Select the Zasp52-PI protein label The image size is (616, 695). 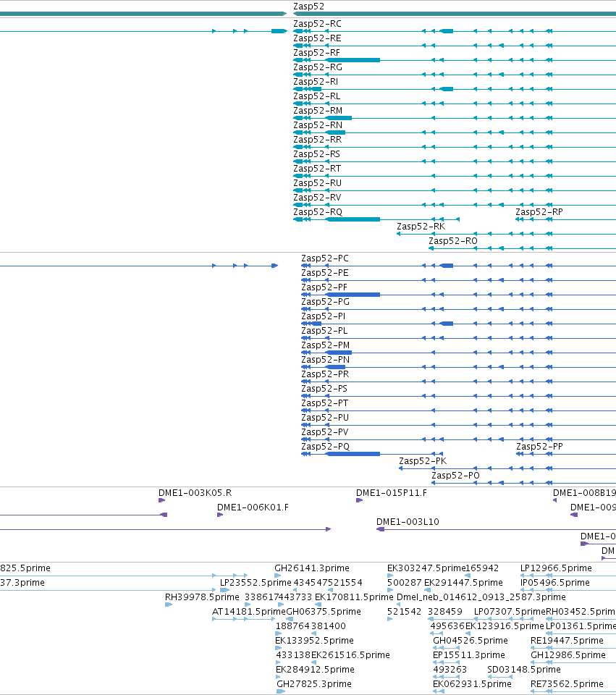[x=323, y=316]
